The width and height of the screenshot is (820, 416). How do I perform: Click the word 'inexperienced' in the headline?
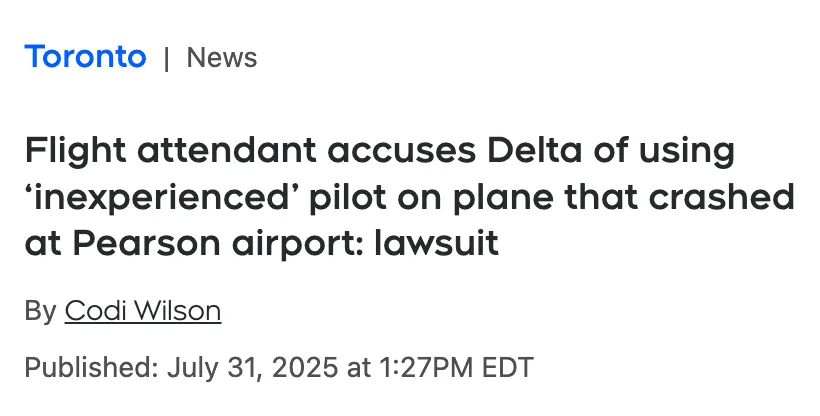point(129,197)
